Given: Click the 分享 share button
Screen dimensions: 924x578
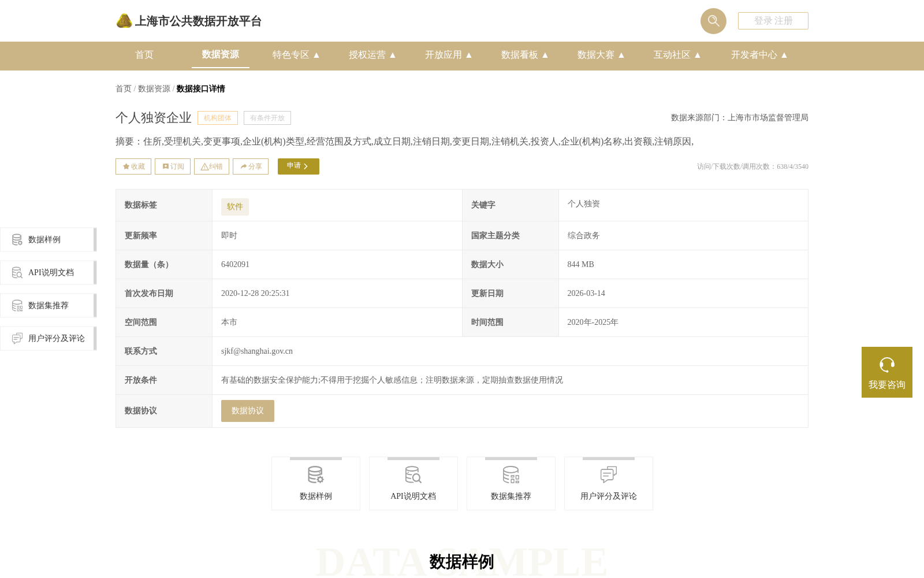Looking at the screenshot, I should point(251,166).
